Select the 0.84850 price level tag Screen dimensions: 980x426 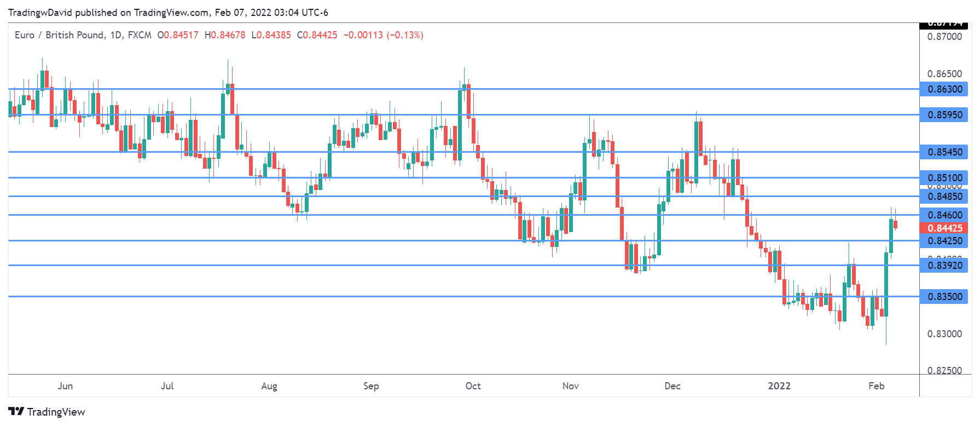click(944, 197)
